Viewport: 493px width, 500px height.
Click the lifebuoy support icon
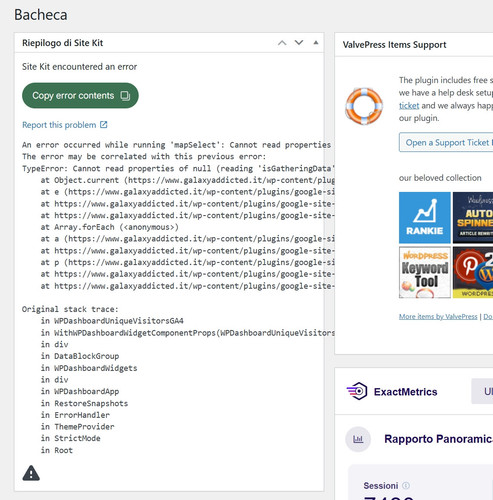click(x=364, y=106)
